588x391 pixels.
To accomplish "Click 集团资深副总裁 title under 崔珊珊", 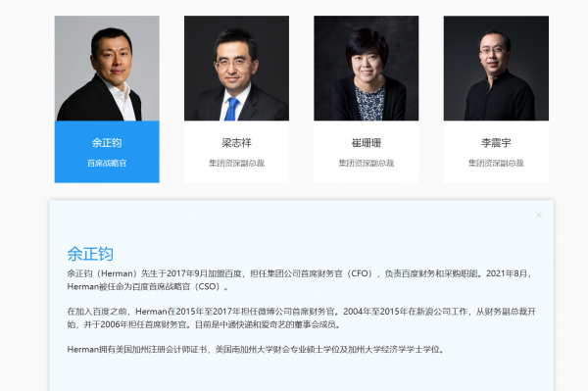I will pos(367,163).
